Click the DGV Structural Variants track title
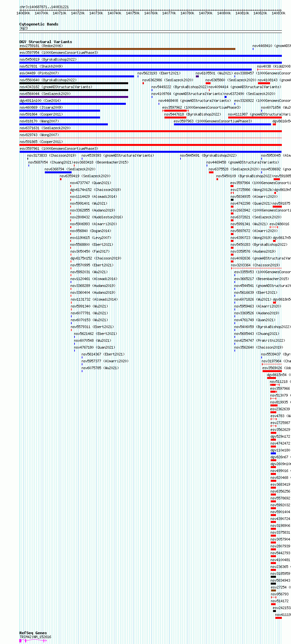This screenshot has width=291, height=644. [46, 42]
